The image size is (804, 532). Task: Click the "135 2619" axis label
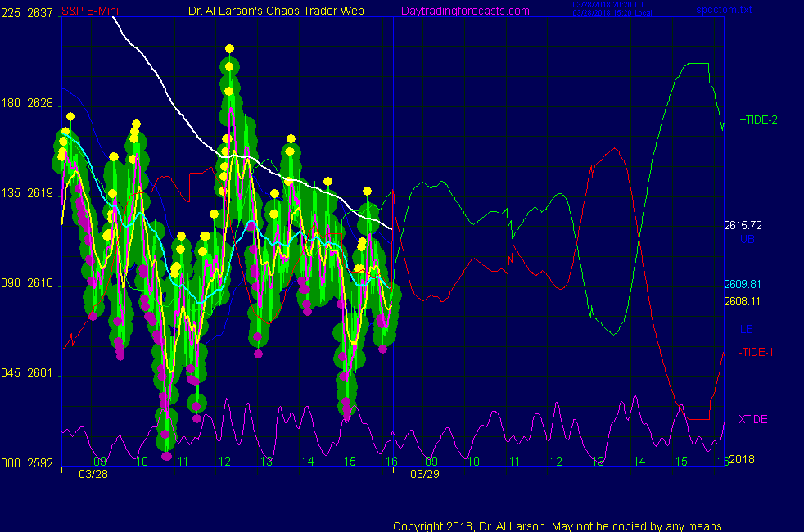[x=27, y=193]
